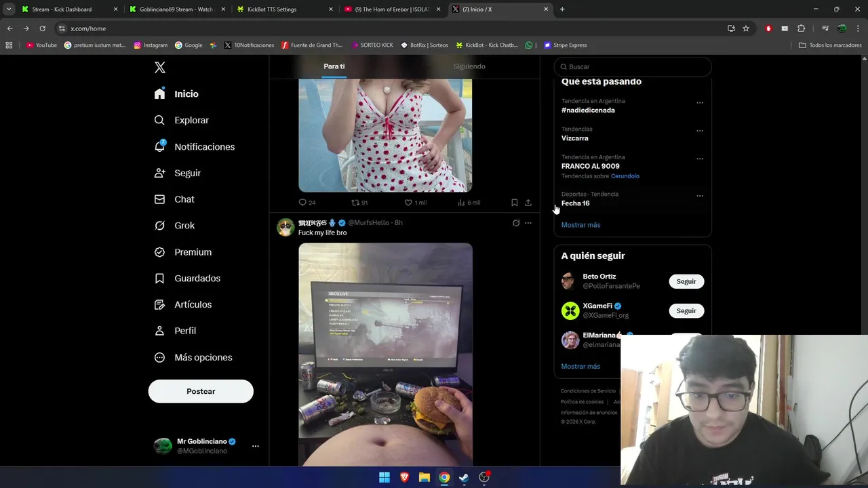Open Condiciones de Servicio link

pos(588,391)
